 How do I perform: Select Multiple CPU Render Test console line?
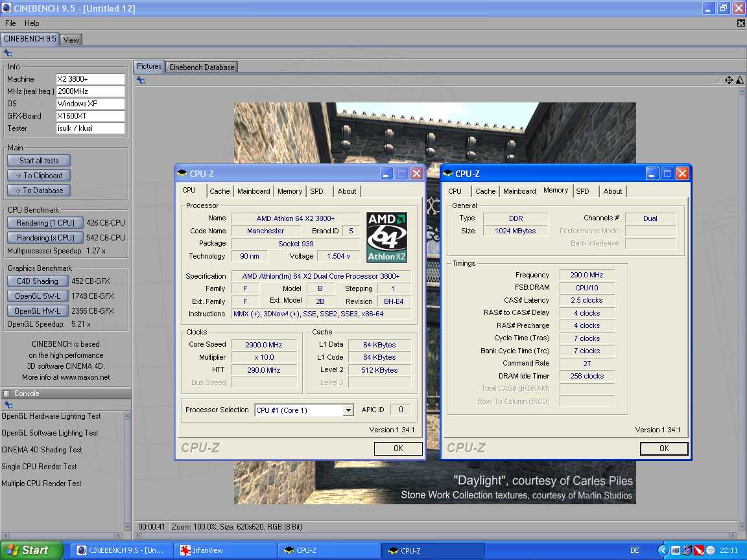coord(41,483)
